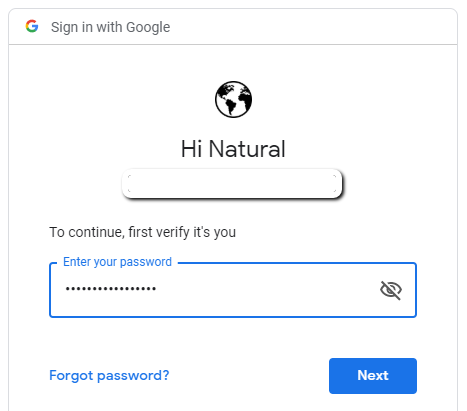Image resolution: width=467 pixels, height=411 pixels.
Task: Click the Sign in with Google header text
Action: (110, 27)
